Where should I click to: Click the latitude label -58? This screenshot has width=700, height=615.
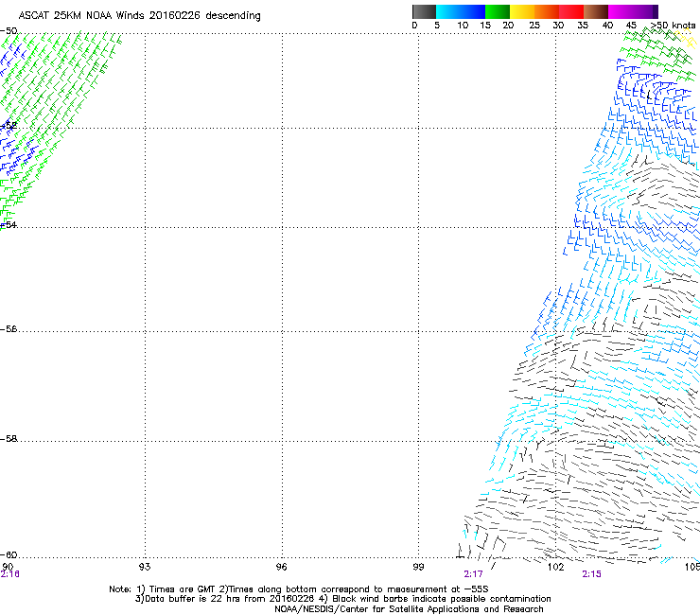[x=9, y=439]
